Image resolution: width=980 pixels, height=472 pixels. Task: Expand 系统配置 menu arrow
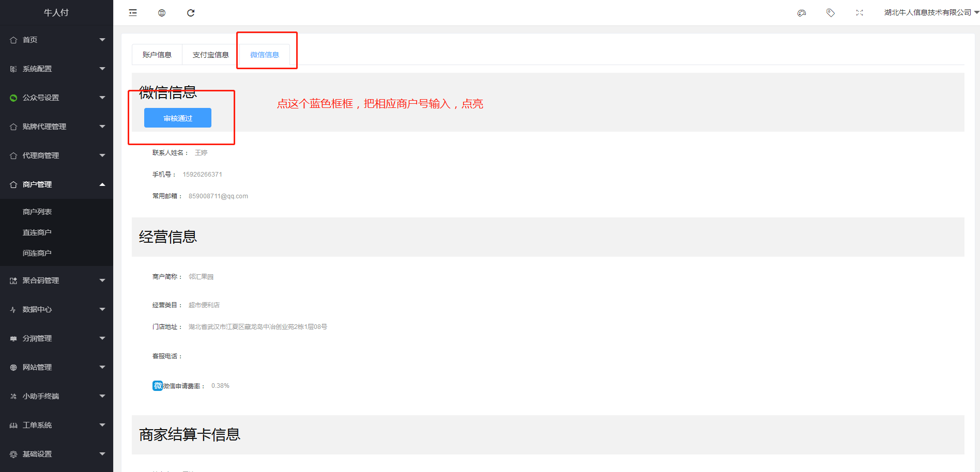coord(102,69)
